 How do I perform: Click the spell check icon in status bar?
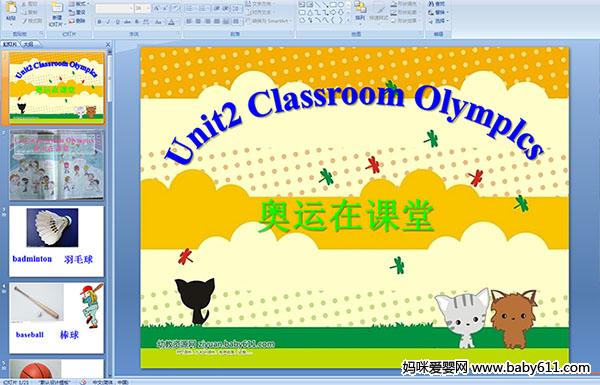click(83, 382)
